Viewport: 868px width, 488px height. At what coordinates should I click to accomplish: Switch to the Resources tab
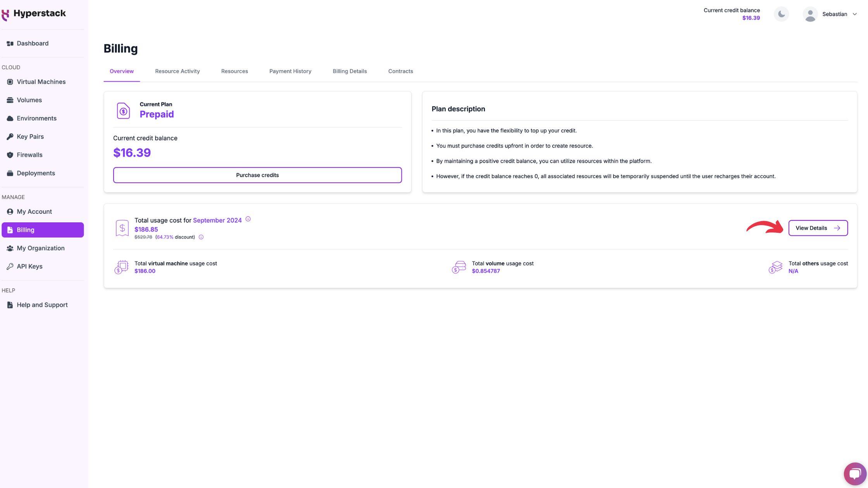tap(234, 71)
